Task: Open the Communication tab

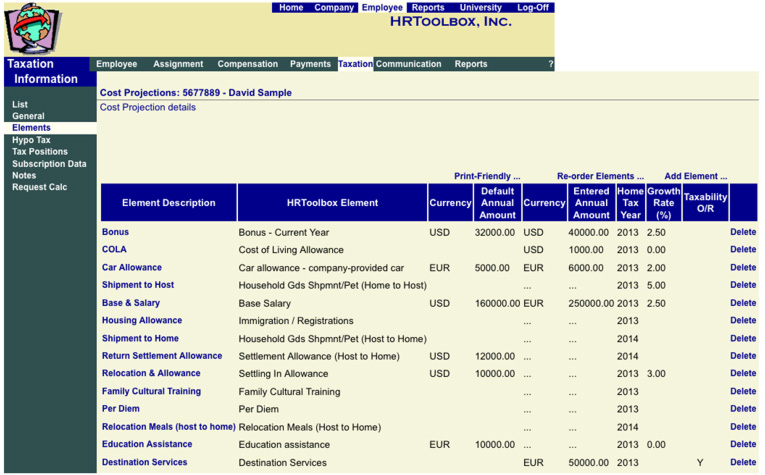Action: [408, 64]
